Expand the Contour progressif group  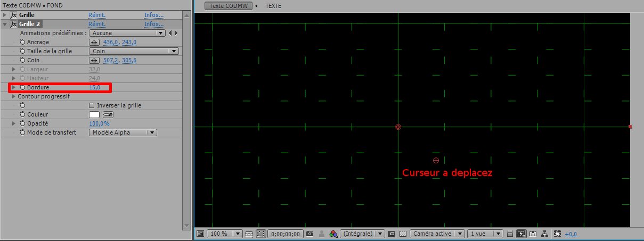[14, 96]
